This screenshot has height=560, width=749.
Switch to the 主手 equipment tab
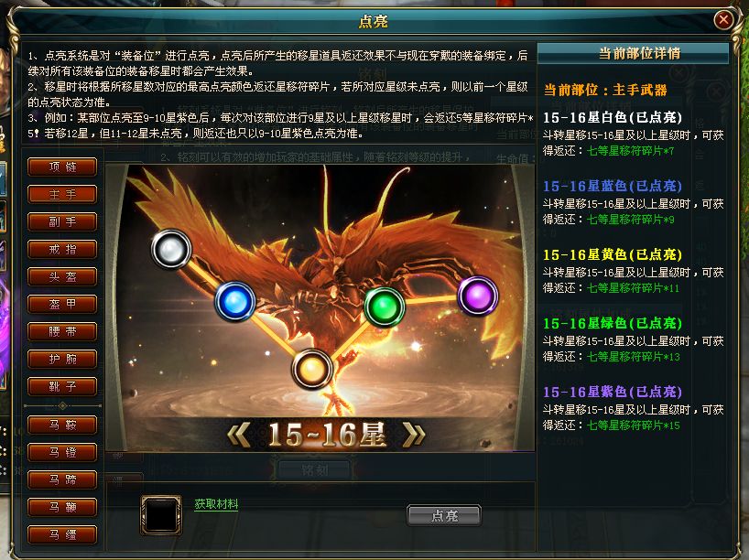62,194
